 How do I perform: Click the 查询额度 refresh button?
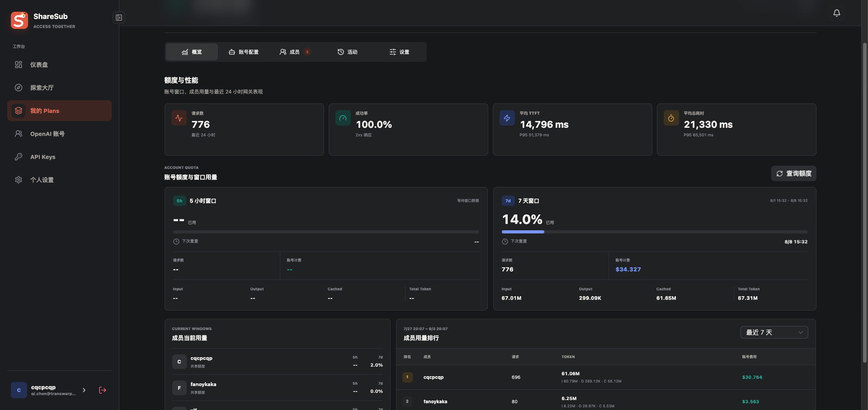794,173
